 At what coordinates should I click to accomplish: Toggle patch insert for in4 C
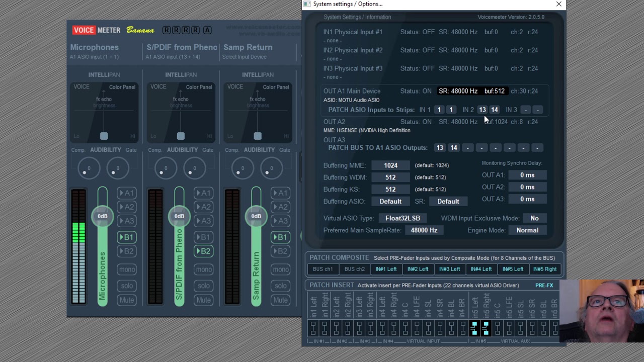point(406,329)
